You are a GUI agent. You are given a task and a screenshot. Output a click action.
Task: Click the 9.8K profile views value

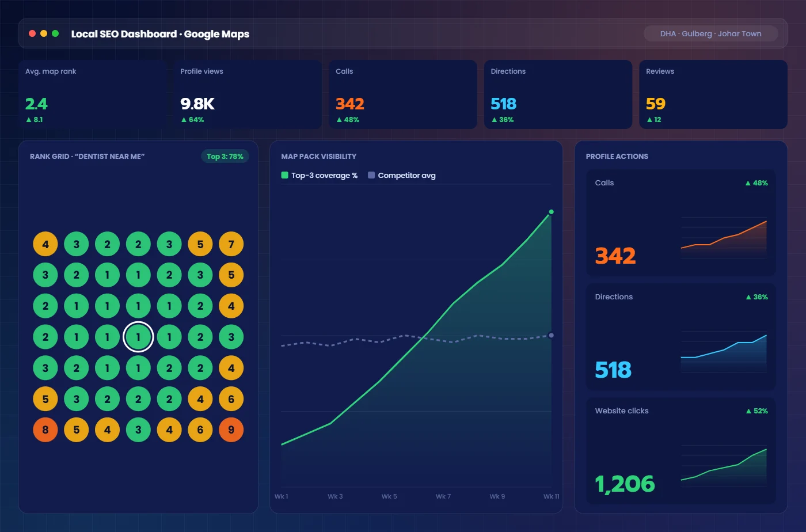[197, 104]
